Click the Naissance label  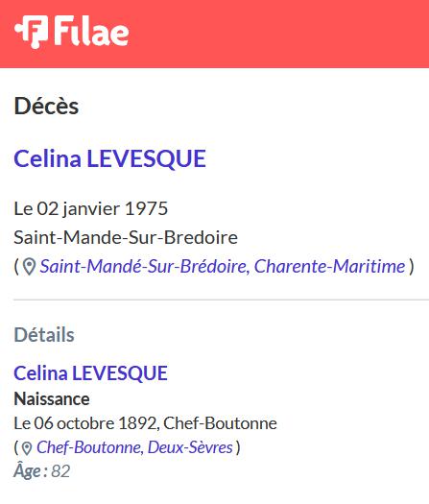pyautogui.click(x=52, y=399)
